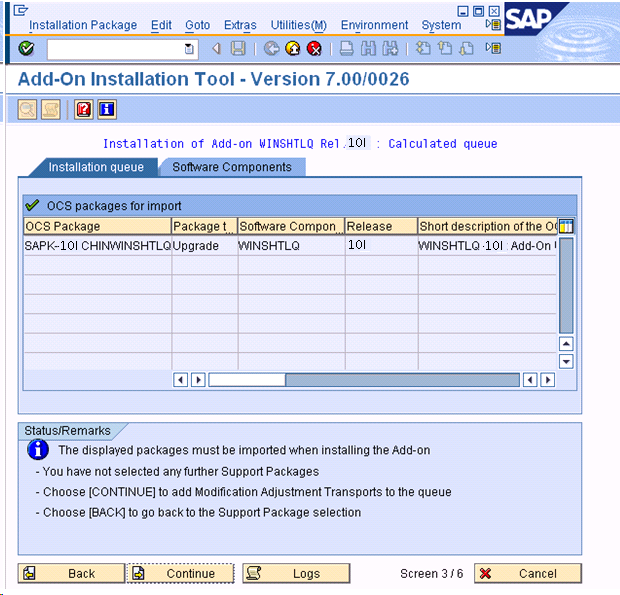Click the First Page icon

423,49
